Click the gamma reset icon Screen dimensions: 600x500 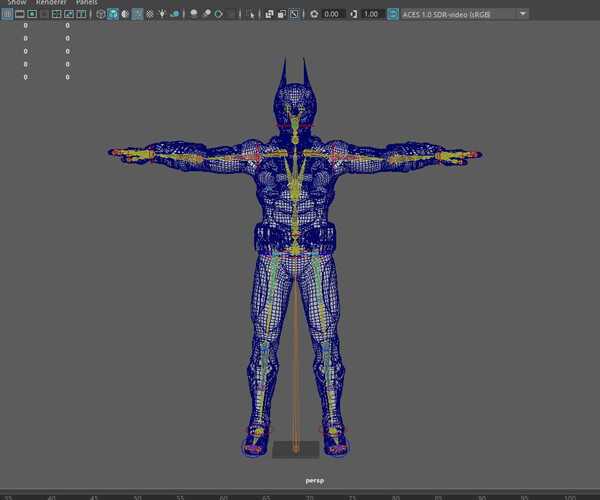tap(354, 15)
